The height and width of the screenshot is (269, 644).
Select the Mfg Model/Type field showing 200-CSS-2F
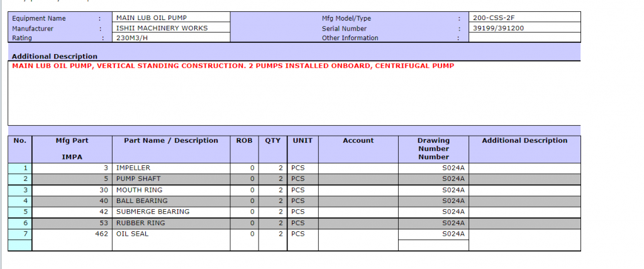(525, 18)
